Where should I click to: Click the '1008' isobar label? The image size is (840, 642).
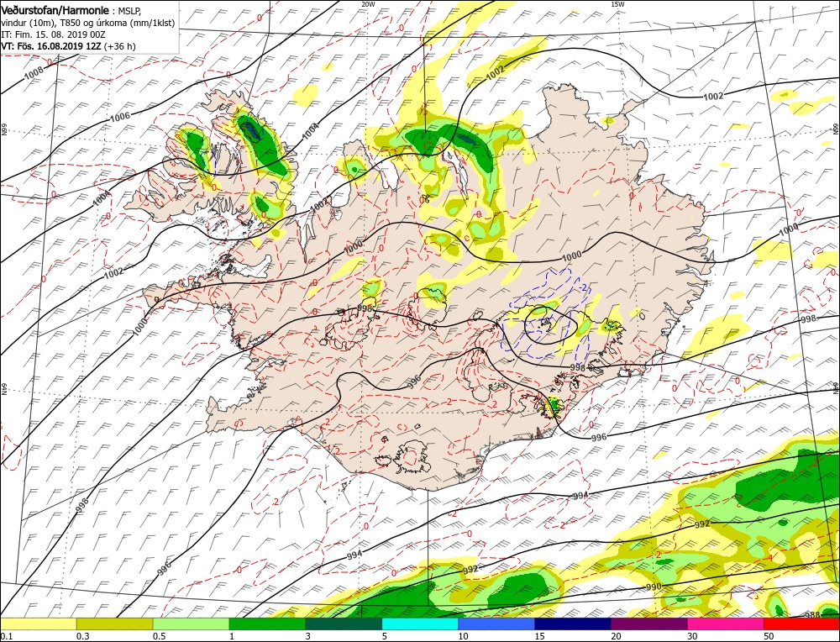[34, 74]
